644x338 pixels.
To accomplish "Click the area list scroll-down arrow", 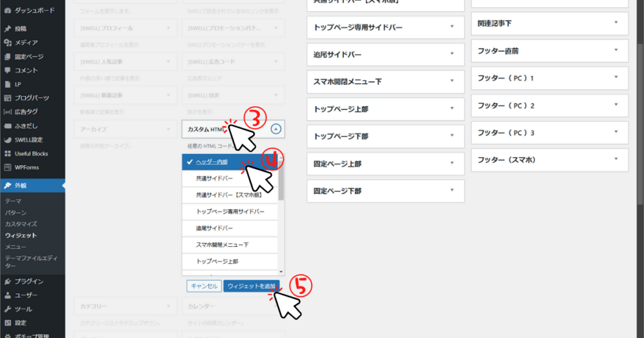I will click(281, 272).
